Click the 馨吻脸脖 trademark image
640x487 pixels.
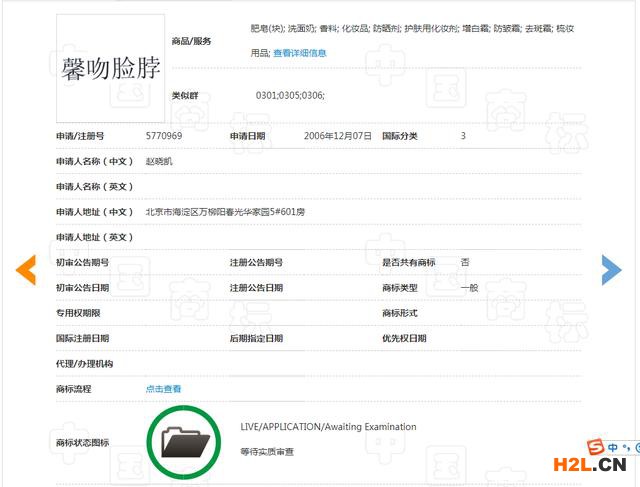tap(111, 68)
